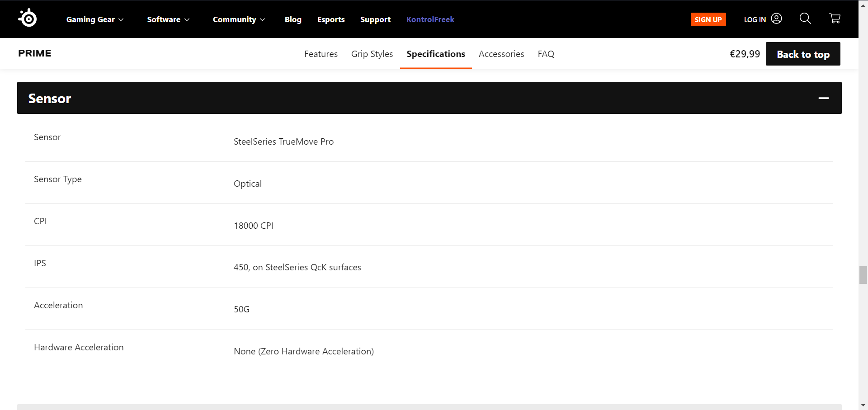Click the Sensor Type row label
868x410 pixels.
coord(58,179)
